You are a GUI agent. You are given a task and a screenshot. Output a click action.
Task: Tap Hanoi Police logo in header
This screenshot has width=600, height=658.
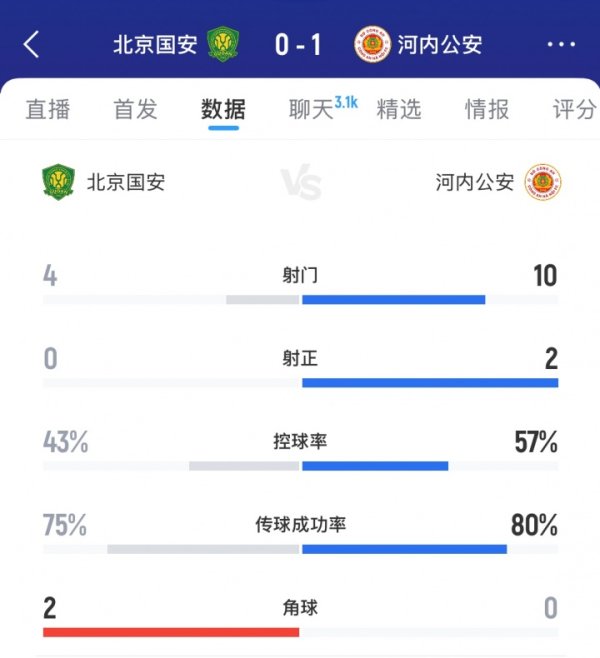372,45
